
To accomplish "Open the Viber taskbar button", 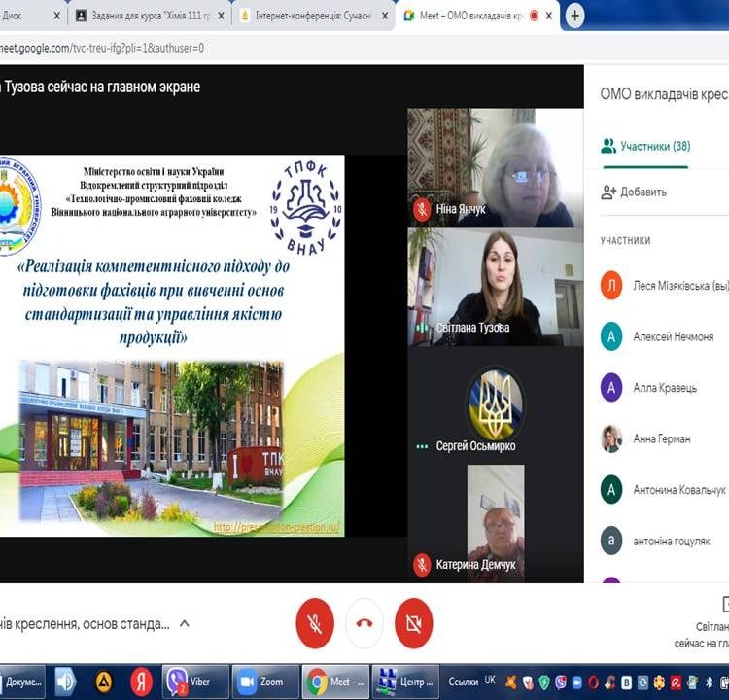I will 195,682.
